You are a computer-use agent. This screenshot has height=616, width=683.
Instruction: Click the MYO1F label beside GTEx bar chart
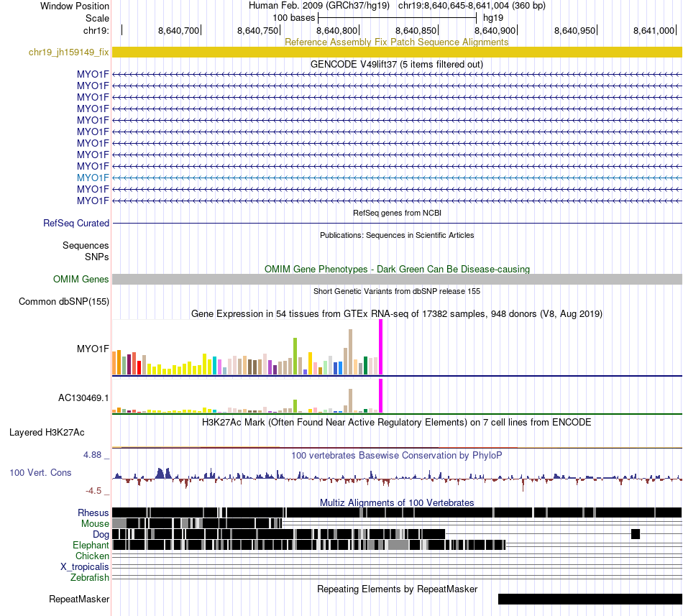(93, 349)
